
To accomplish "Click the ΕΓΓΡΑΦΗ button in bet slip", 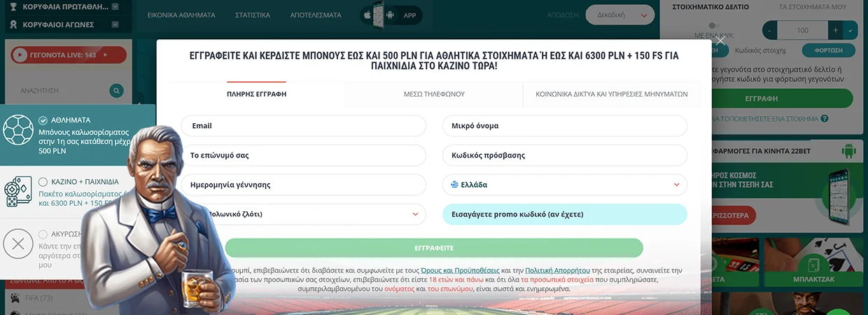I will [x=762, y=99].
